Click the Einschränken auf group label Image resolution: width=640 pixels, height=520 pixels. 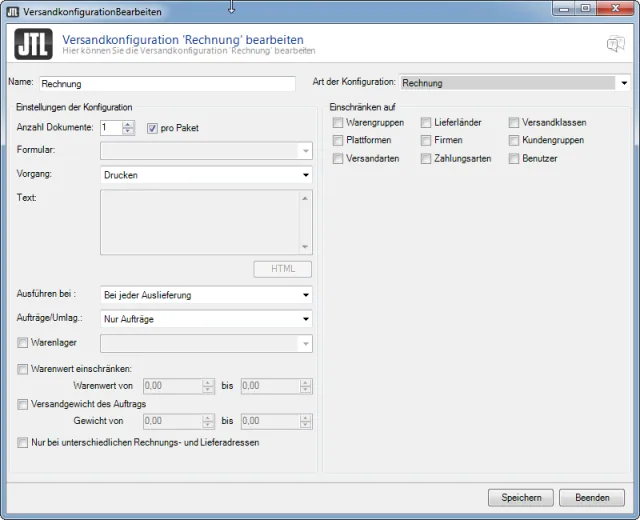click(x=362, y=107)
